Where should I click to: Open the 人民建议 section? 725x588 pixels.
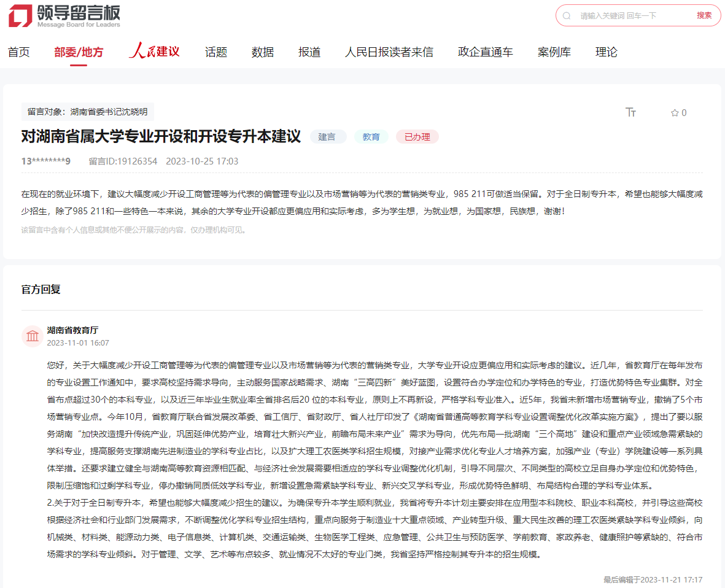click(153, 52)
